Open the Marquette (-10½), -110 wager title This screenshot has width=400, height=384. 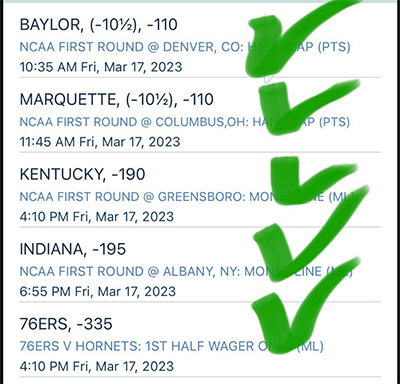coord(117,100)
